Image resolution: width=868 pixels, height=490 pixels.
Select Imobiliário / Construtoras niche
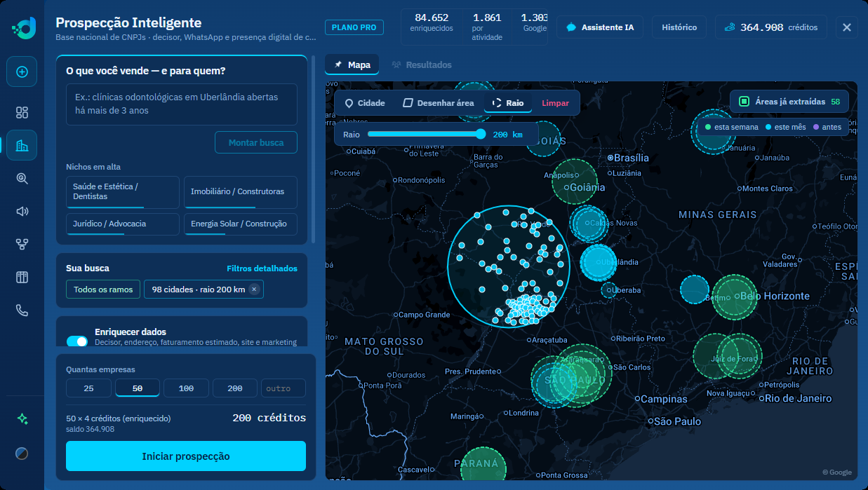pyautogui.click(x=241, y=192)
